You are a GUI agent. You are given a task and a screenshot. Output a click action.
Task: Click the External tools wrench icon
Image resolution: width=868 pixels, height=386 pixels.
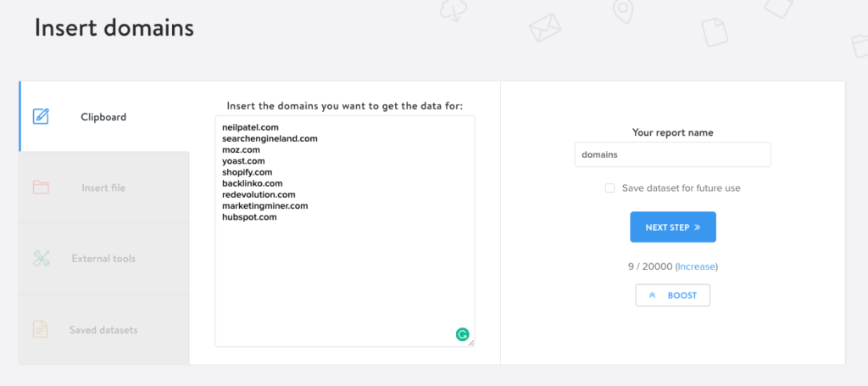tap(41, 258)
